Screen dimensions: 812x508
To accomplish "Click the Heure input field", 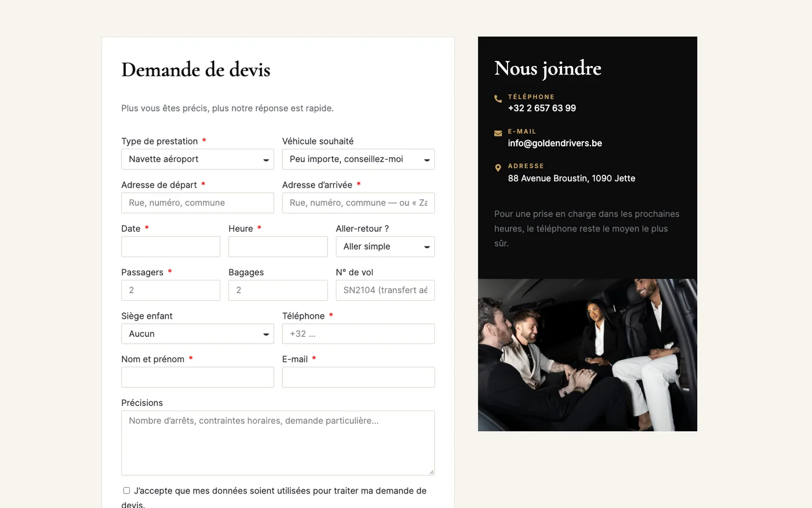I will (278, 247).
